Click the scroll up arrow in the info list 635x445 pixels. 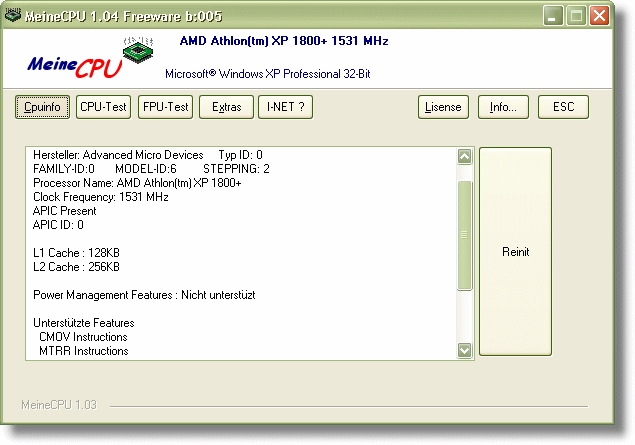(x=464, y=157)
